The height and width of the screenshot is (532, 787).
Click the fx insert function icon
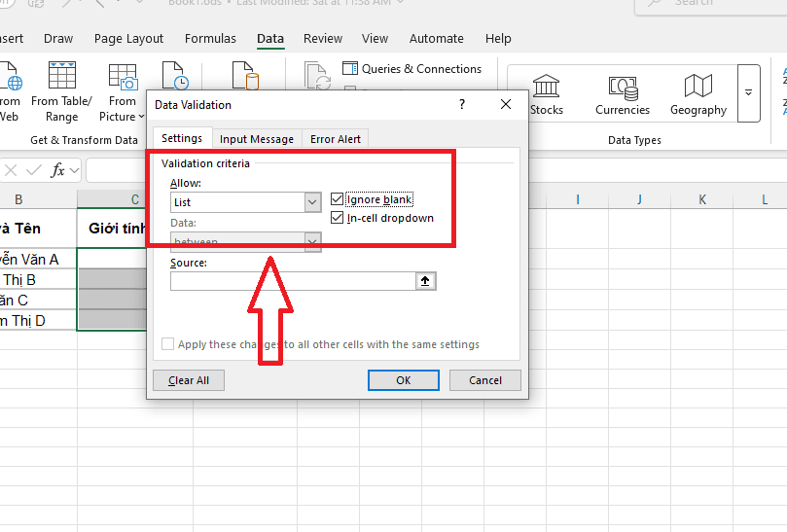[57, 170]
